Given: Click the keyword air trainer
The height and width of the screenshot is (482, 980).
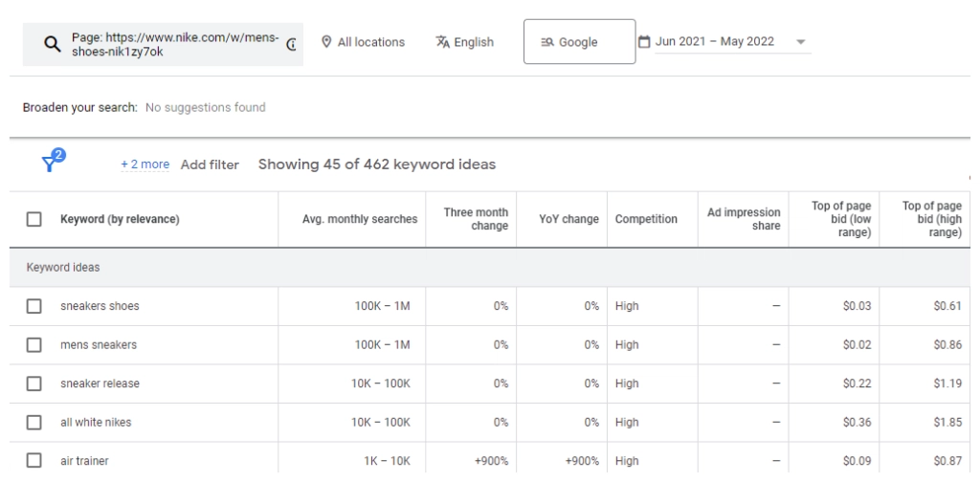Looking at the screenshot, I should 84,461.
